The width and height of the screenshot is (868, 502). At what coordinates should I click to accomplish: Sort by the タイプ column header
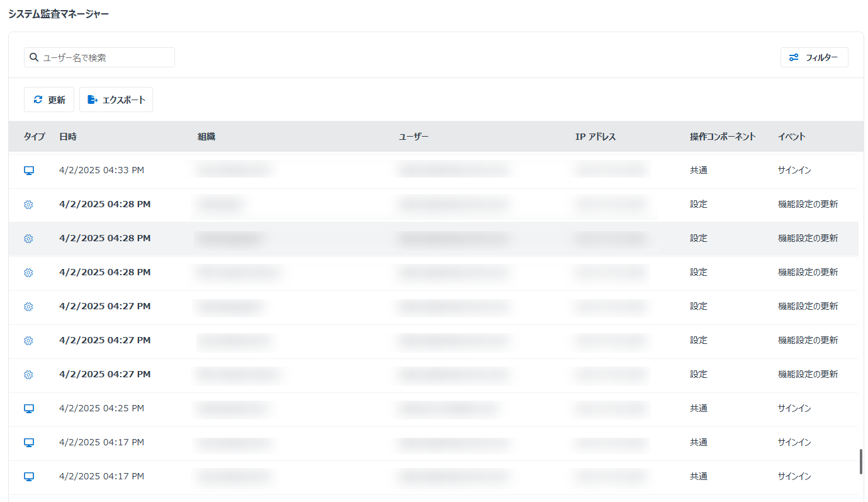pos(35,137)
